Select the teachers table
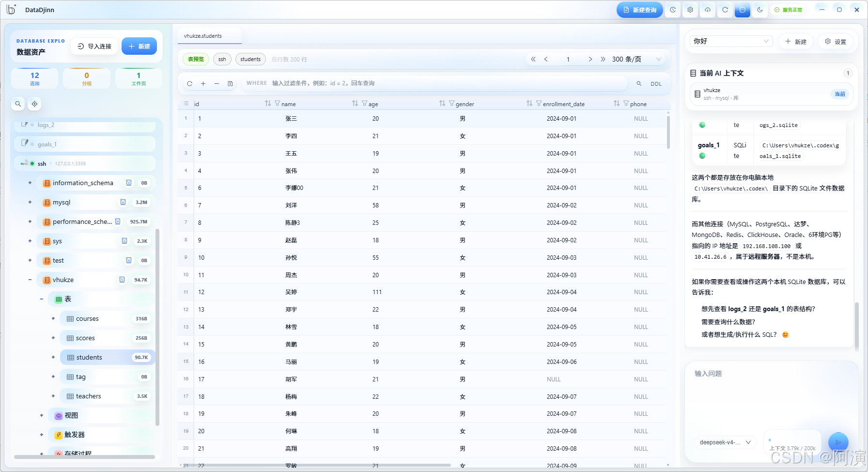868x472 pixels. pyautogui.click(x=107, y=396)
